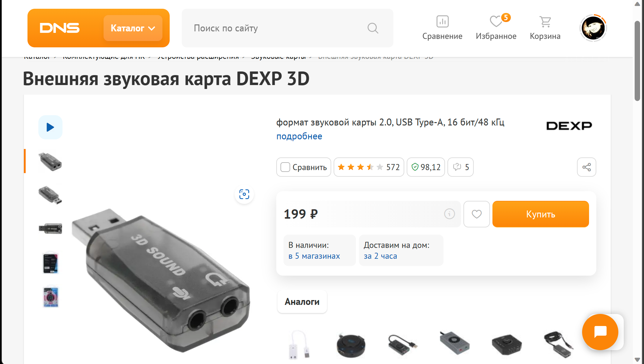Open the price info icon
Image resolution: width=644 pixels, height=364 pixels.
449,214
